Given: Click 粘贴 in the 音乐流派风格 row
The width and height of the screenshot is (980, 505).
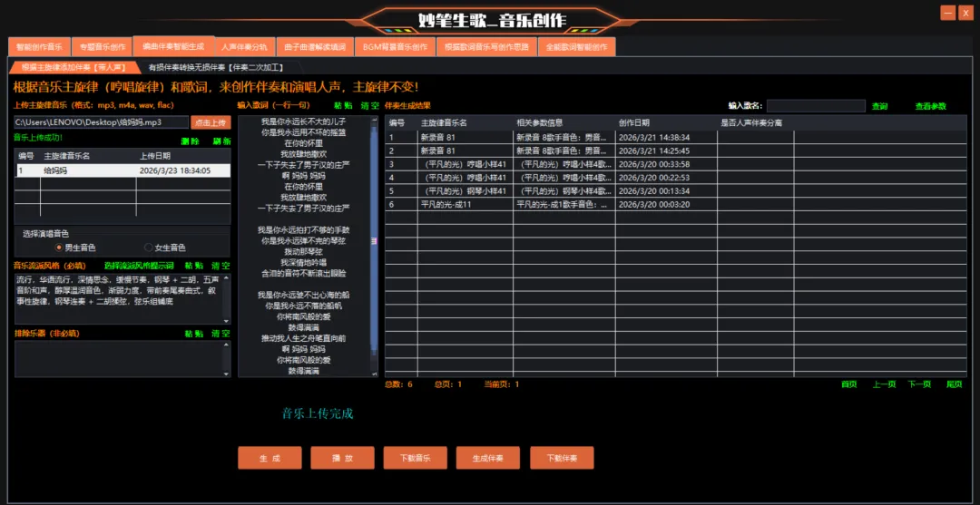Looking at the screenshot, I should click(x=194, y=266).
